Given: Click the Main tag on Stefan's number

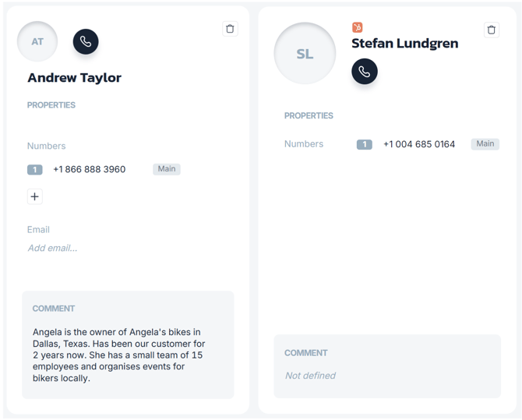Looking at the screenshot, I should click(485, 144).
